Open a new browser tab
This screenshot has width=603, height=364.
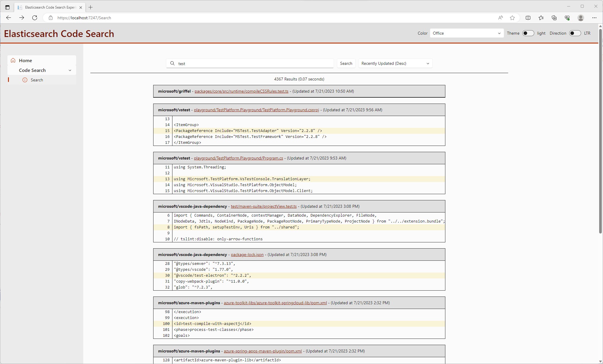(x=91, y=7)
